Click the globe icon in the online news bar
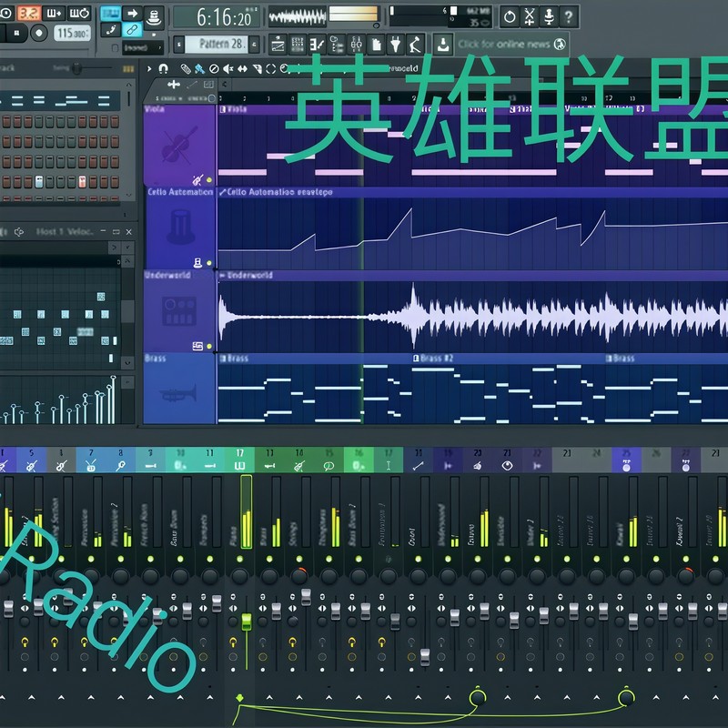 (x=560, y=44)
